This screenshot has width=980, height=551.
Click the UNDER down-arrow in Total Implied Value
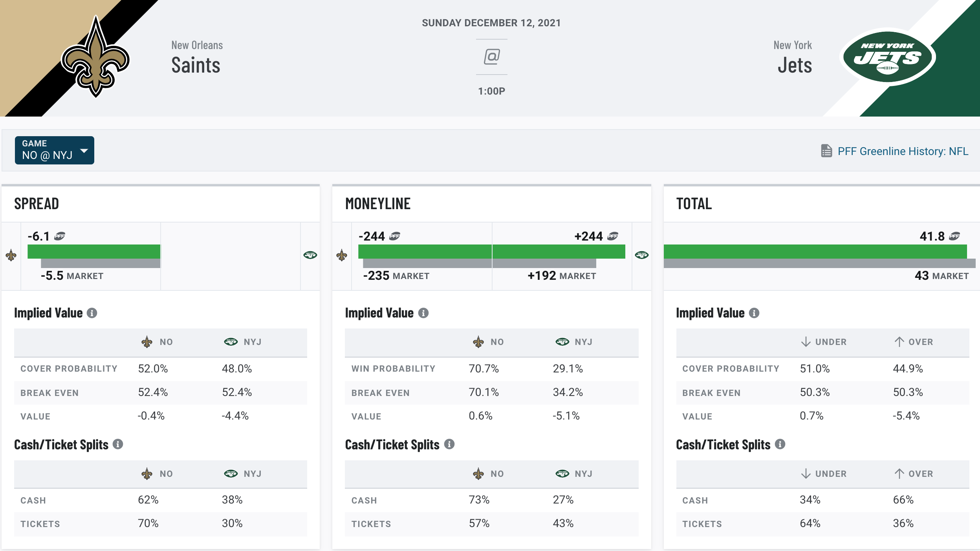tap(806, 342)
